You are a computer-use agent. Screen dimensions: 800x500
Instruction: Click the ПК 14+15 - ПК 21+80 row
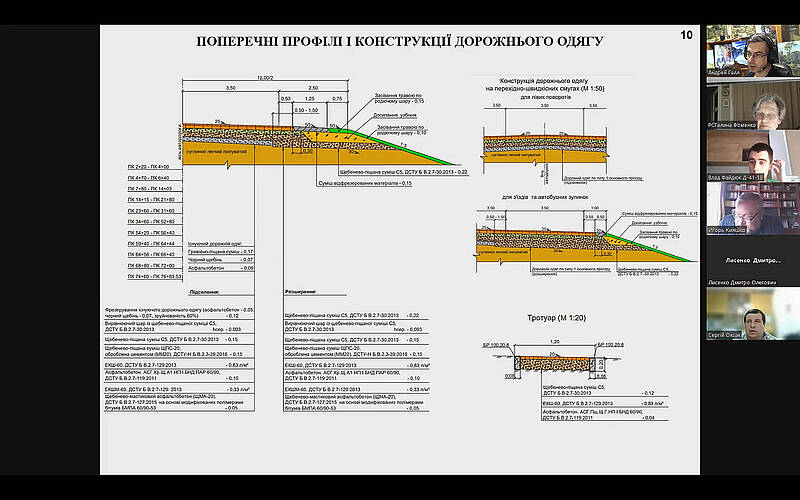point(151,199)
